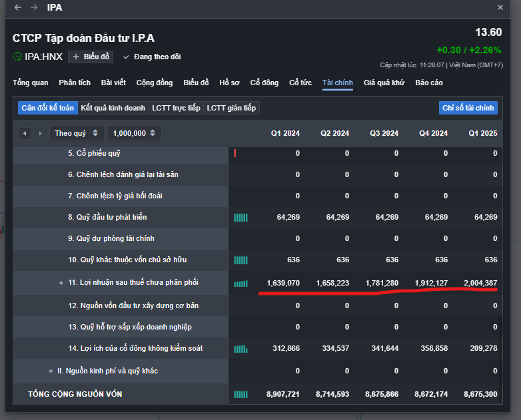521x420 pixels.
Task: Open the Cổ tức tab
Action: coord(300,83)
